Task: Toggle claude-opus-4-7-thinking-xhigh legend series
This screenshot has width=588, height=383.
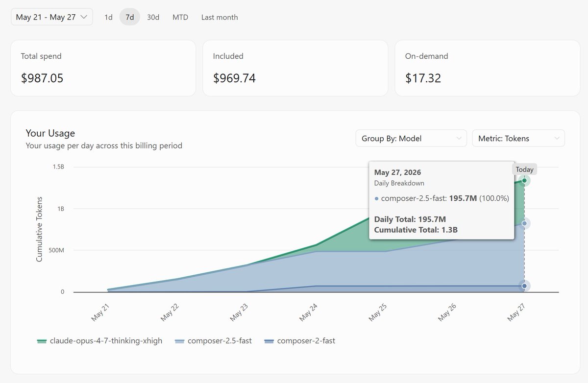Action: 99,340
